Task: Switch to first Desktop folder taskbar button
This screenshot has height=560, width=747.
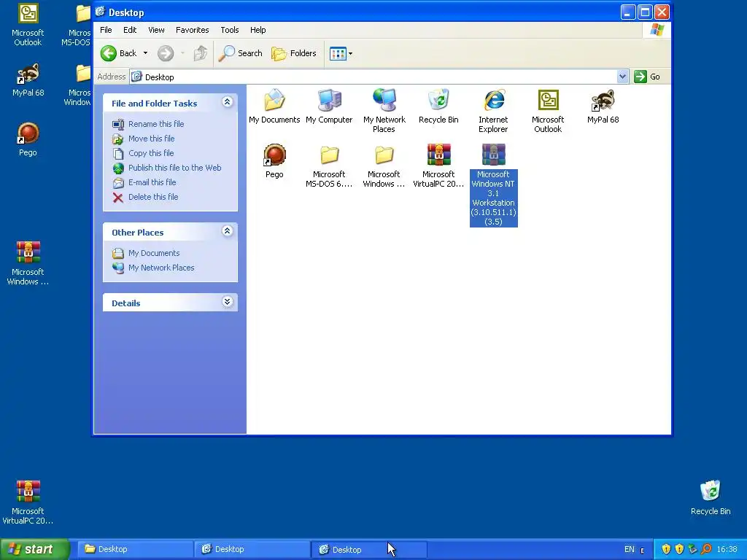Action: click(135, 550)
